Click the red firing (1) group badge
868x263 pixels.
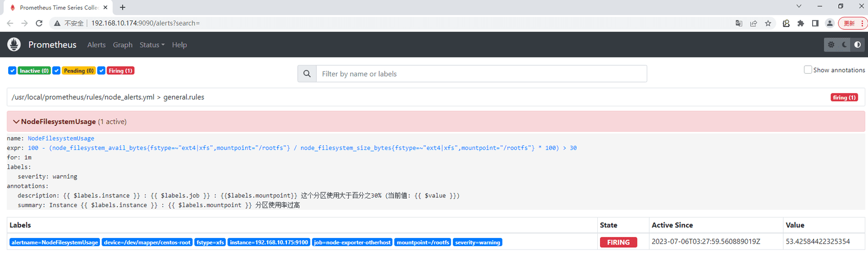pyautogui.click(x=844, y=97)
